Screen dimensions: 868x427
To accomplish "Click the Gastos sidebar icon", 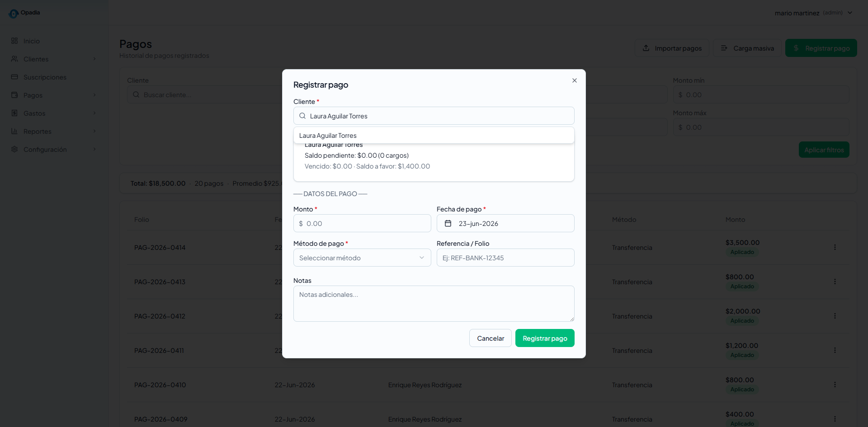I will click(x=14, y=113).
